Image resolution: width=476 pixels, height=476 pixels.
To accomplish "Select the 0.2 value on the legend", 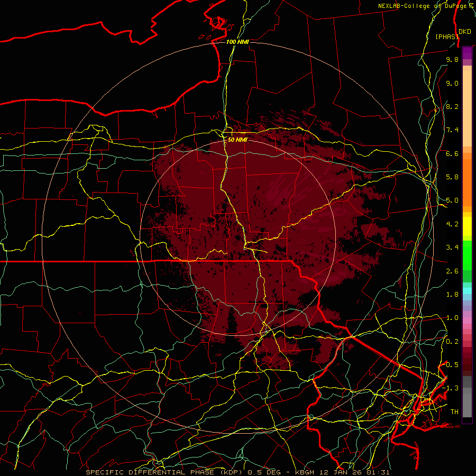I will [x=452, y=342].
